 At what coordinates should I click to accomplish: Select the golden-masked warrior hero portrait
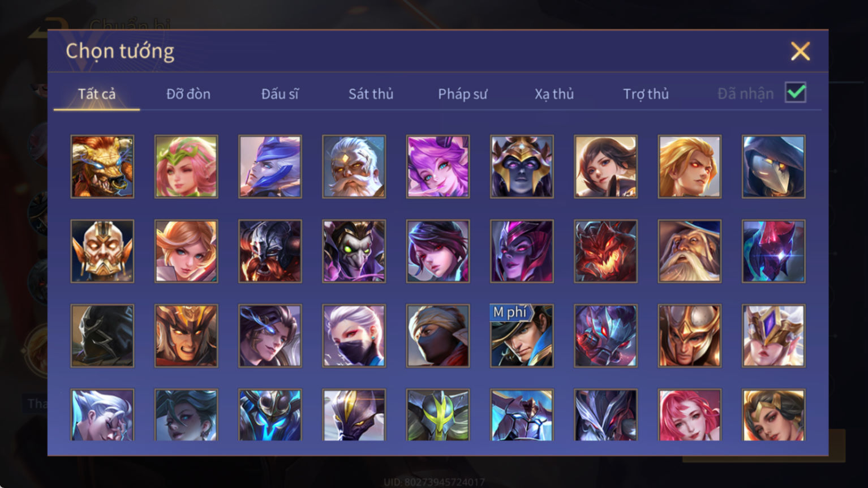pos(102,251)
